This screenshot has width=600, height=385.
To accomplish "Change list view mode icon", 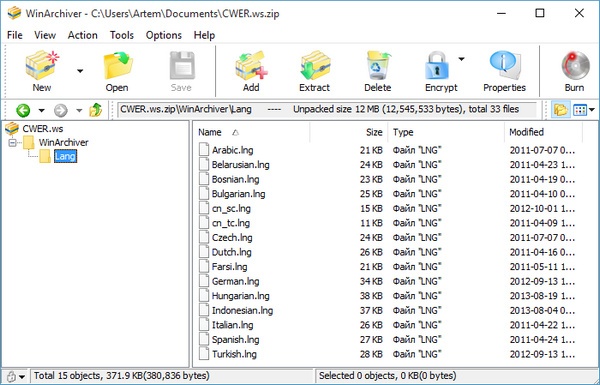I will click(x=580, y=110).
